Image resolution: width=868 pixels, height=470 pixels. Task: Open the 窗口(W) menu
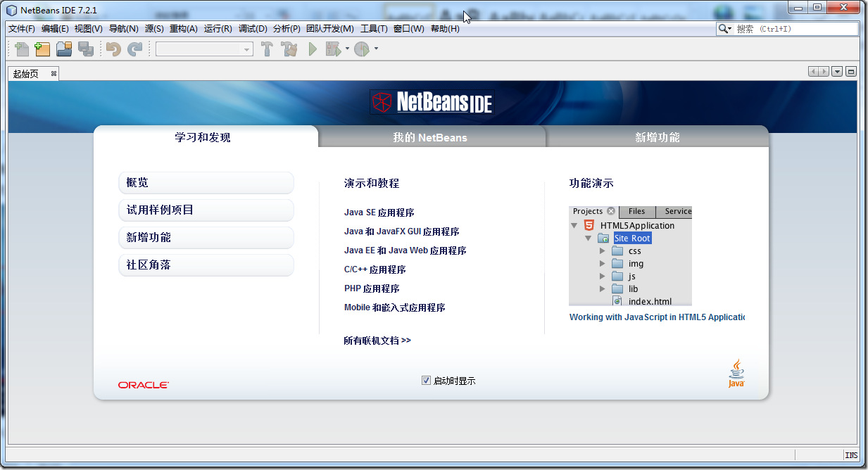pos(409,29)
